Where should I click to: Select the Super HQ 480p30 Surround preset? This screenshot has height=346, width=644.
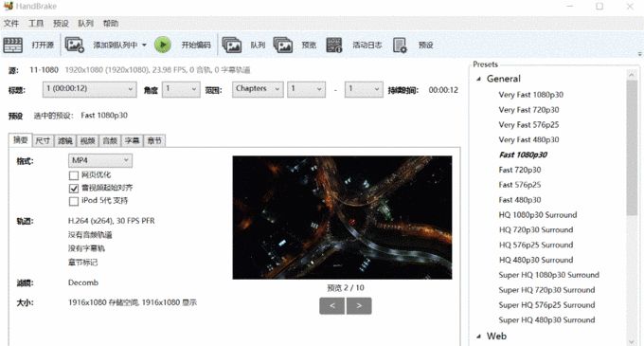[x=546, y=319]
